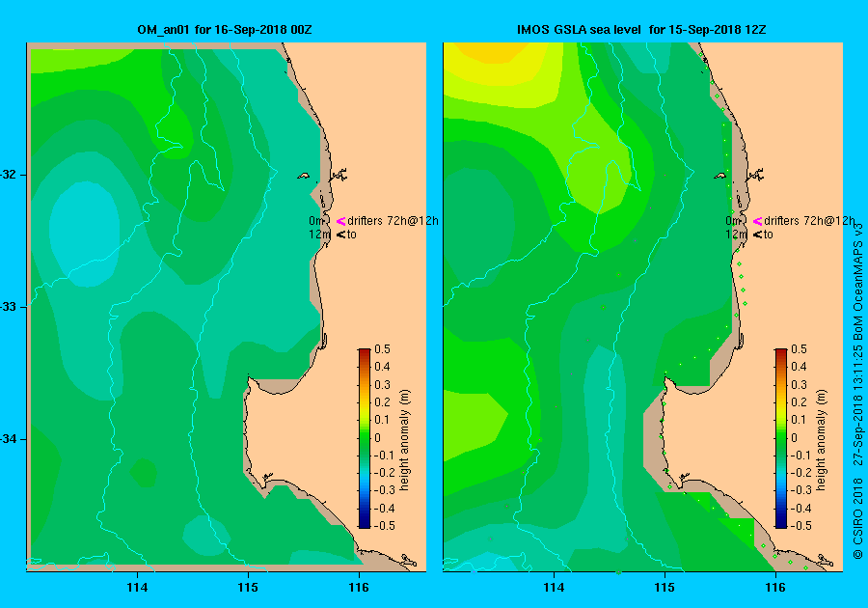Click the -0.5 value on right color scale

coord(800,526)
